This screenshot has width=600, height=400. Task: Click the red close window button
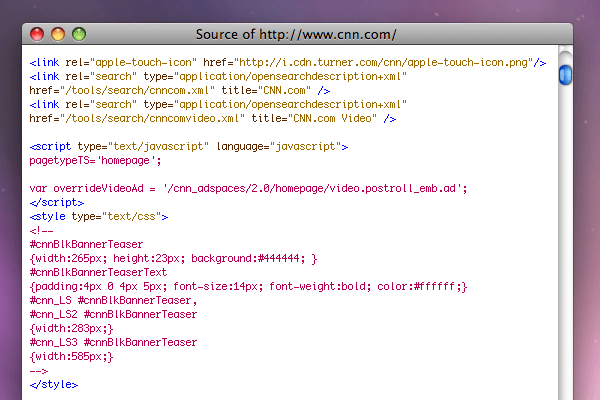pyautogui.click(x=37, y=34)
